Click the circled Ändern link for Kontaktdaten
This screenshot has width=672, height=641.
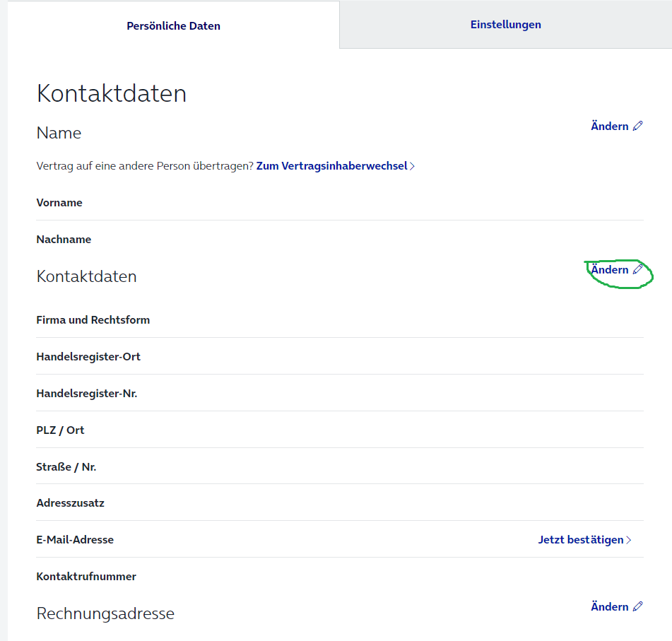pyautogui.click(x=609, y=270)
